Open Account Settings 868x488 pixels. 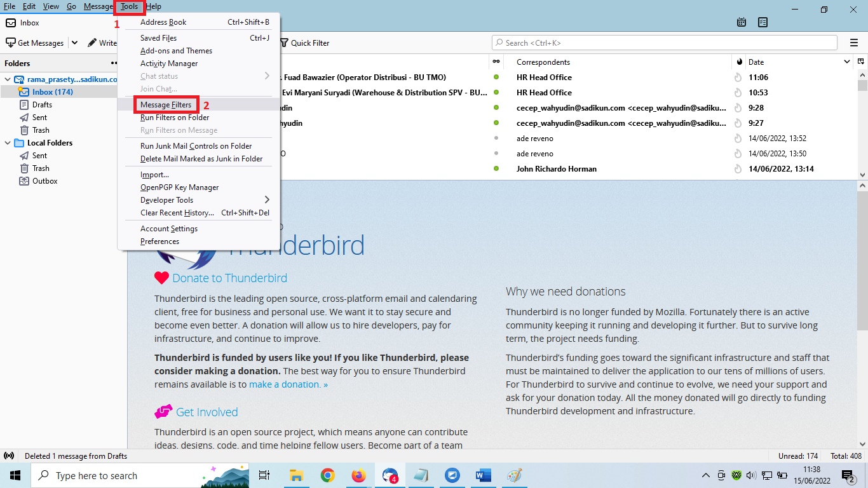coord(199,229)
